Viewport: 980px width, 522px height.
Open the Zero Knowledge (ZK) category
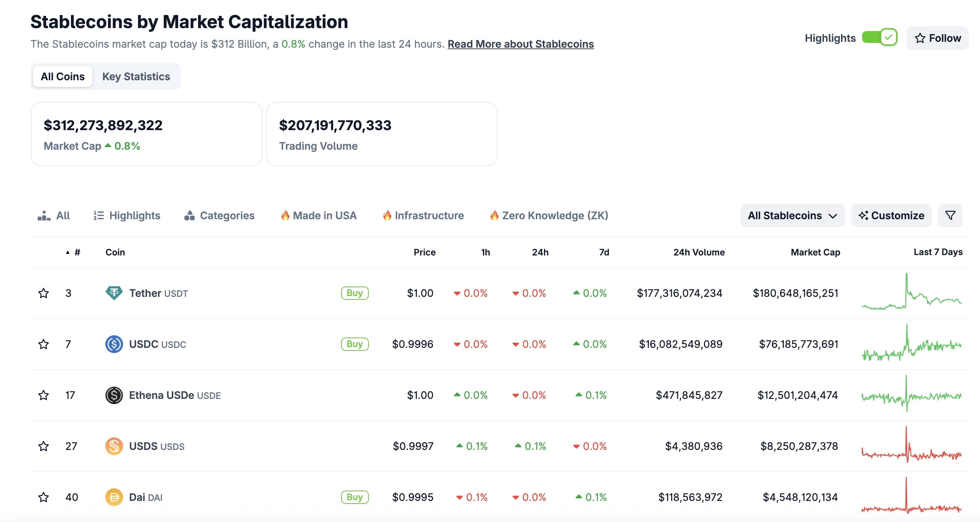pyautogui.click(x=549, y=216)
